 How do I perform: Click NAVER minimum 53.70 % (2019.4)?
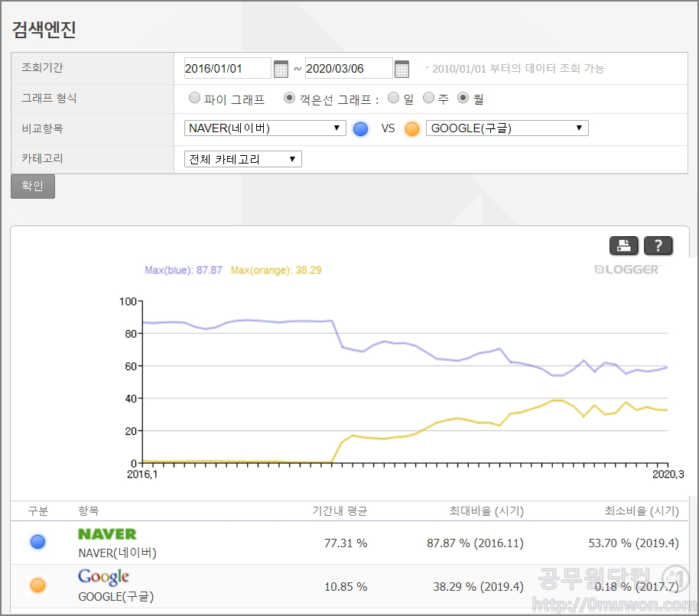pos(633,543)
